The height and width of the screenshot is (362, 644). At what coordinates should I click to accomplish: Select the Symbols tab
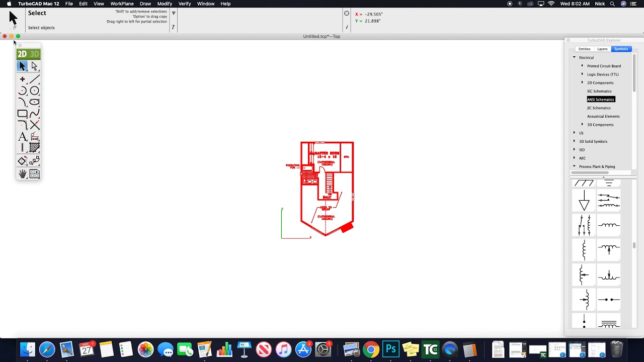tap(621, 49)
